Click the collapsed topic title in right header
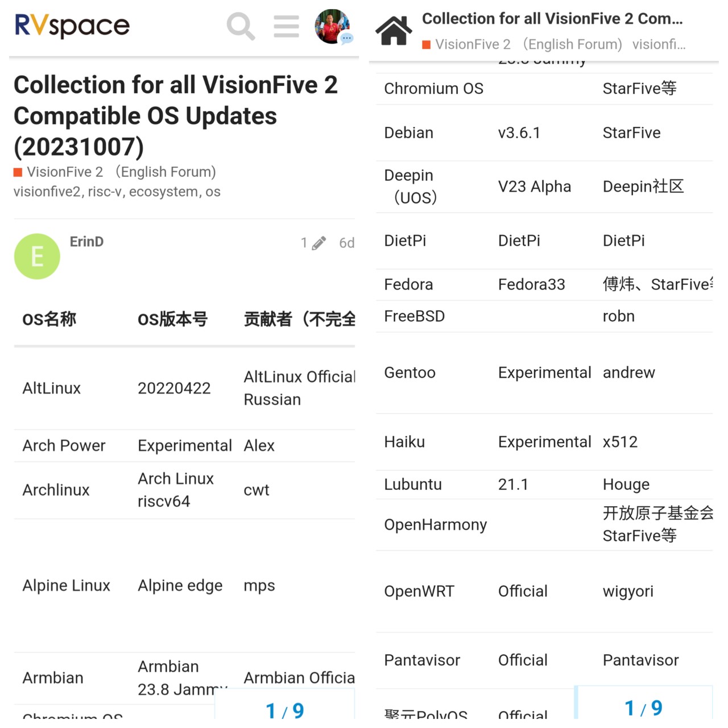728x728 pixels. click(552, 19)
